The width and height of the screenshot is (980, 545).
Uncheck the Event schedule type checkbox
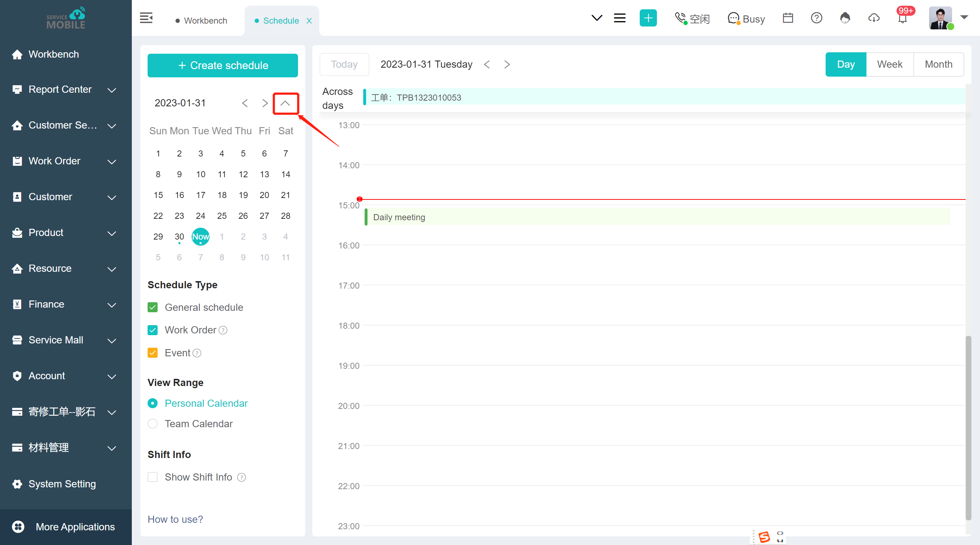click(153, 353)
